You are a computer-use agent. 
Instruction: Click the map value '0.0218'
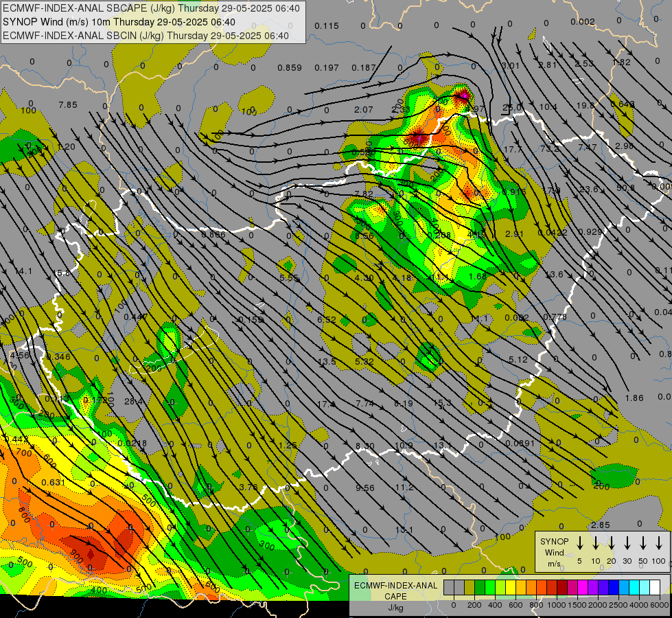pos(132,444)
